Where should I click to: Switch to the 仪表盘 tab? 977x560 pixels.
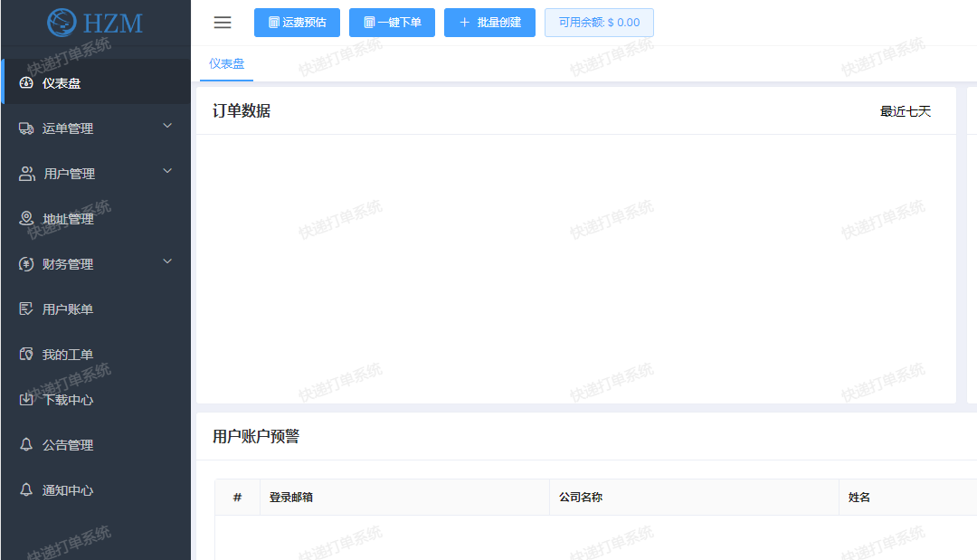[226, 64]
